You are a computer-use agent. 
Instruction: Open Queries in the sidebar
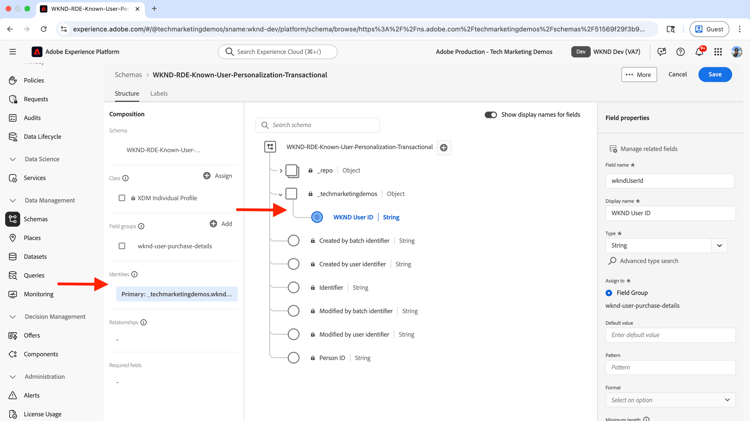click(x=33, y=276)
